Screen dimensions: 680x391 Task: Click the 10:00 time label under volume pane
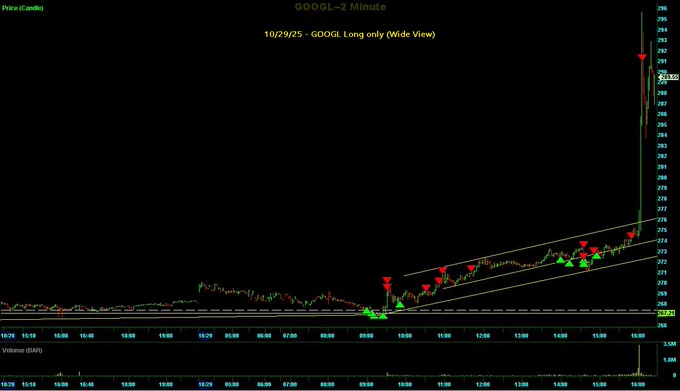tap(405, 384)
